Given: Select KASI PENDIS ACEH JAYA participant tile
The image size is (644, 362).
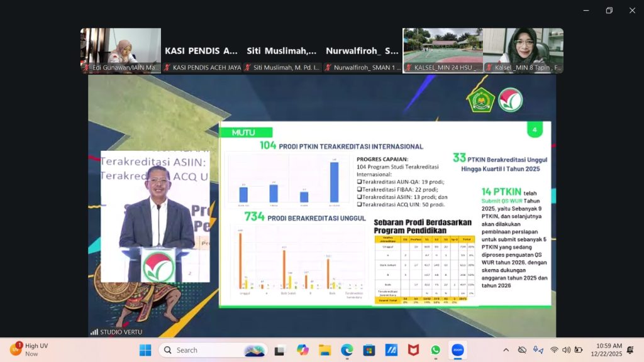Looking at the screenshot, I should point(201,50).
